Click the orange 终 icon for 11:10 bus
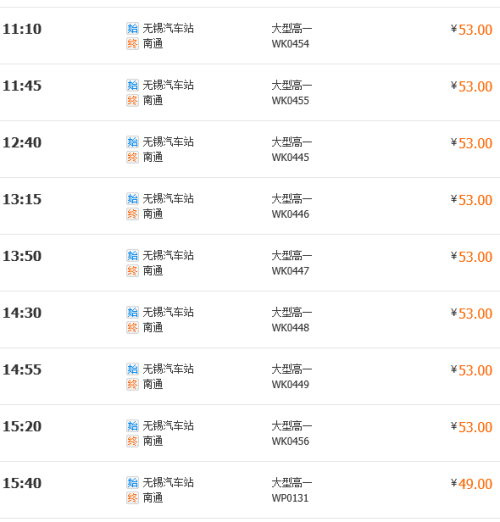 tap(132, 44)
